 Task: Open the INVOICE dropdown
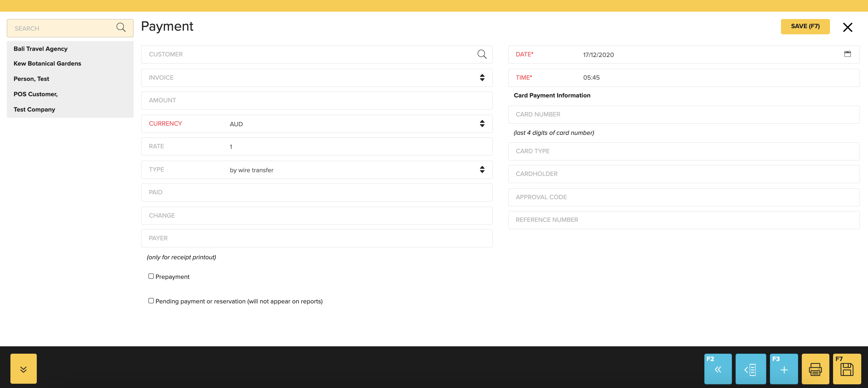click(x=317, y=78)
